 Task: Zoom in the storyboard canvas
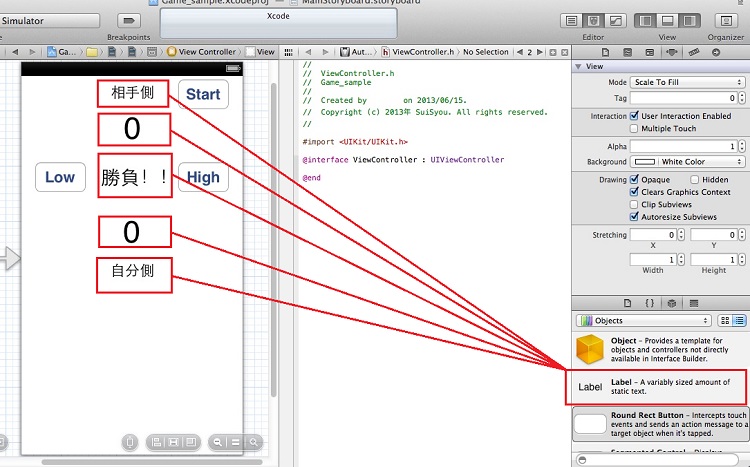tap(254, 443)
